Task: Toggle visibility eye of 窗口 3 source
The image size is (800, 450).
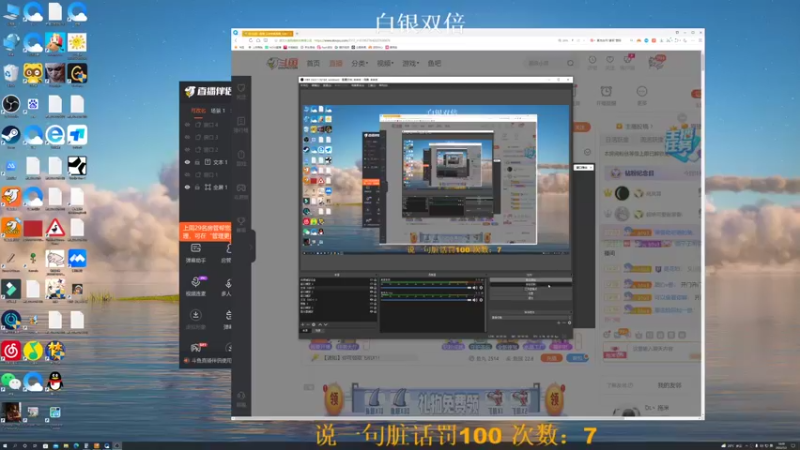Action: [187, 137]
